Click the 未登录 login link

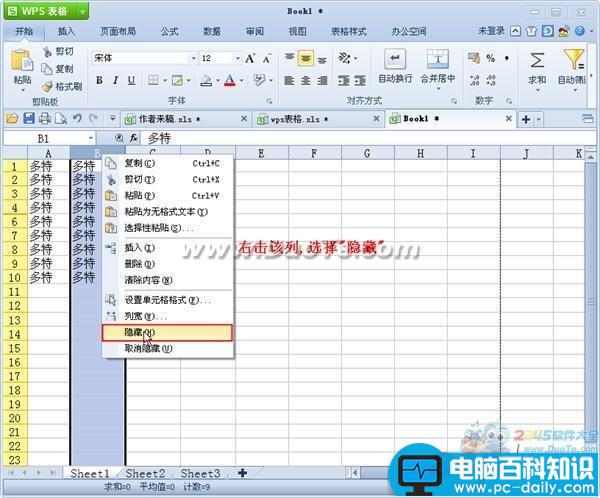click(491, 31)
